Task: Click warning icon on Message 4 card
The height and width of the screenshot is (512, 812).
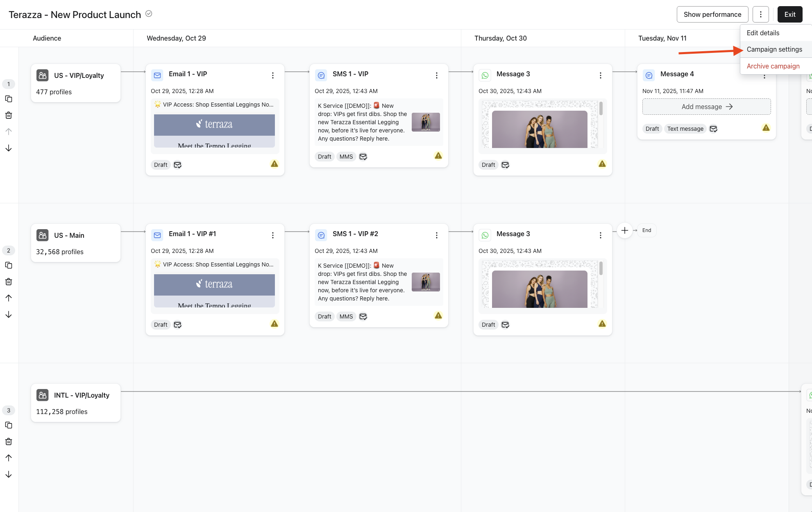Action: coord(766,128)
